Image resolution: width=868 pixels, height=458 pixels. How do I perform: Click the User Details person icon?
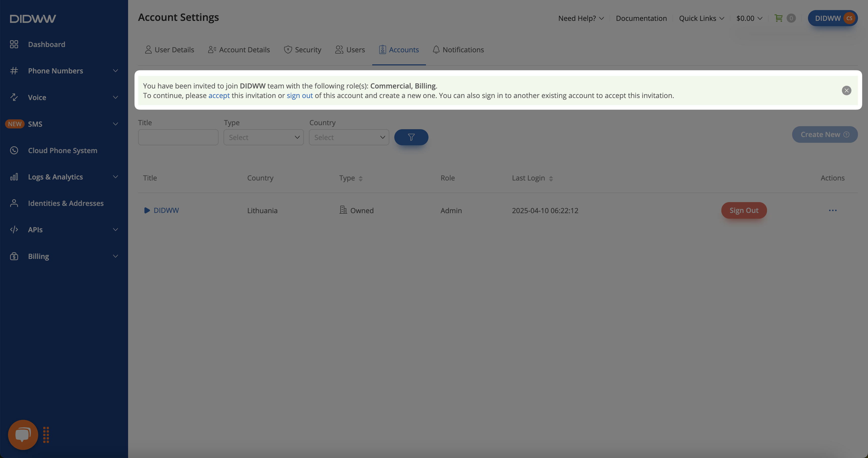click(148, 50)
